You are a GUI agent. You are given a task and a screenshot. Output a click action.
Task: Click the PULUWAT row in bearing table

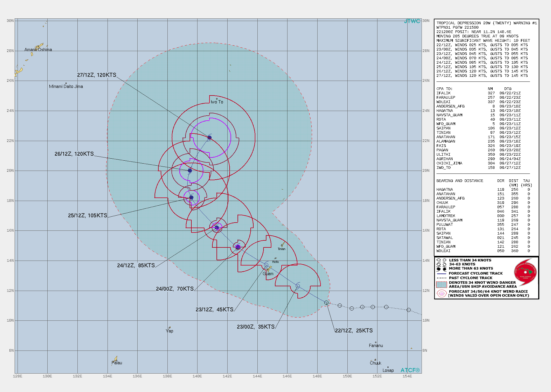tap(483, 225)
